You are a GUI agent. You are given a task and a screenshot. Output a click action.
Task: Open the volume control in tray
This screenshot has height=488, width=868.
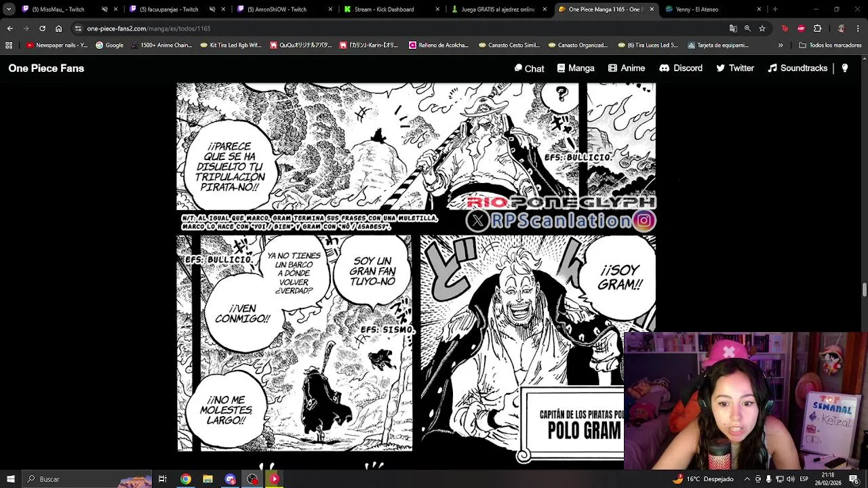click(791, 479)
